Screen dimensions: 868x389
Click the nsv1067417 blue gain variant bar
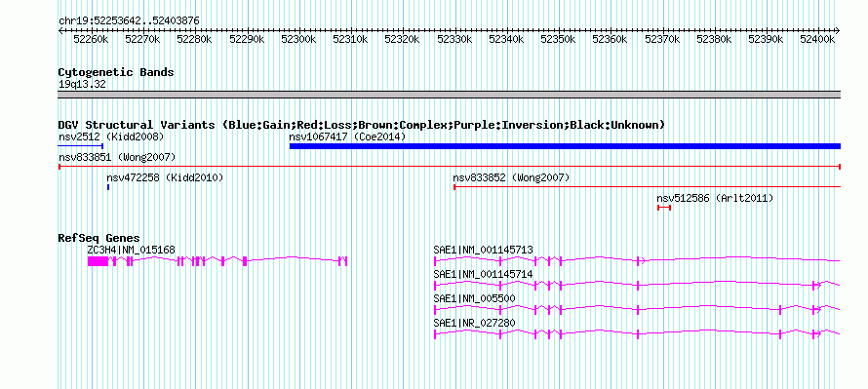(x=565, y=146)
